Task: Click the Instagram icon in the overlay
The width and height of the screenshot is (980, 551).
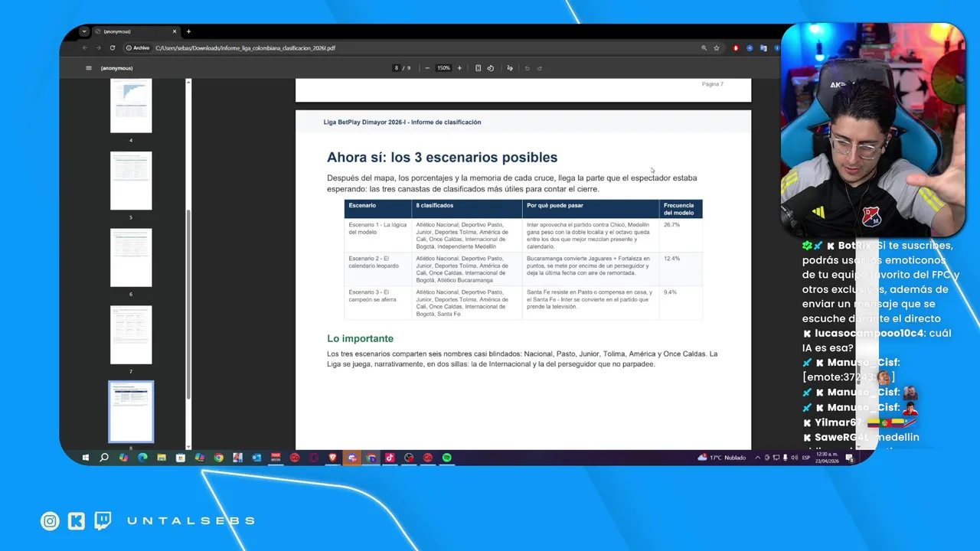Action: coord(50,521)
